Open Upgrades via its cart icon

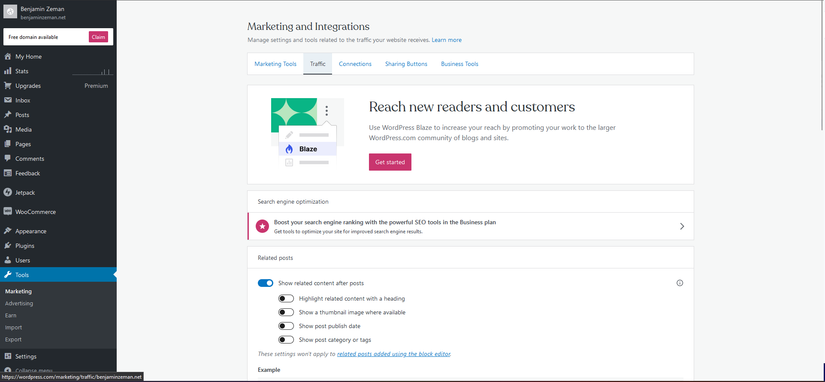pos(7,86)
